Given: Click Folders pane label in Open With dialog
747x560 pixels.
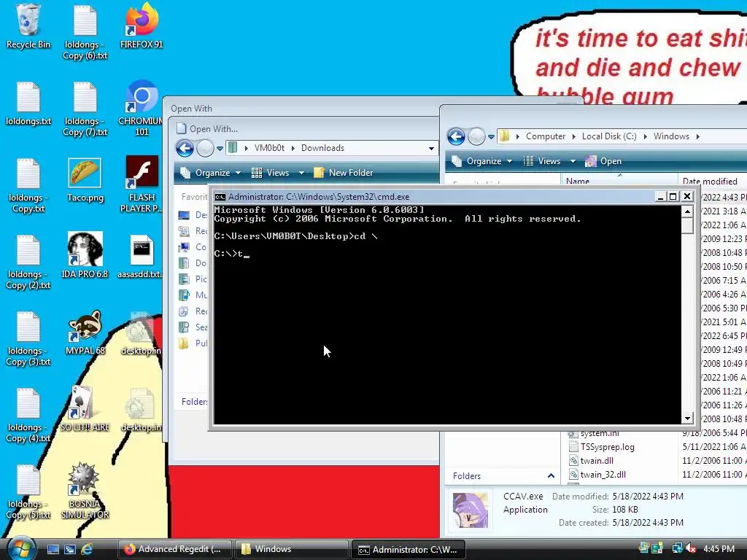Looking at the screenshot, I should [194, 402].
